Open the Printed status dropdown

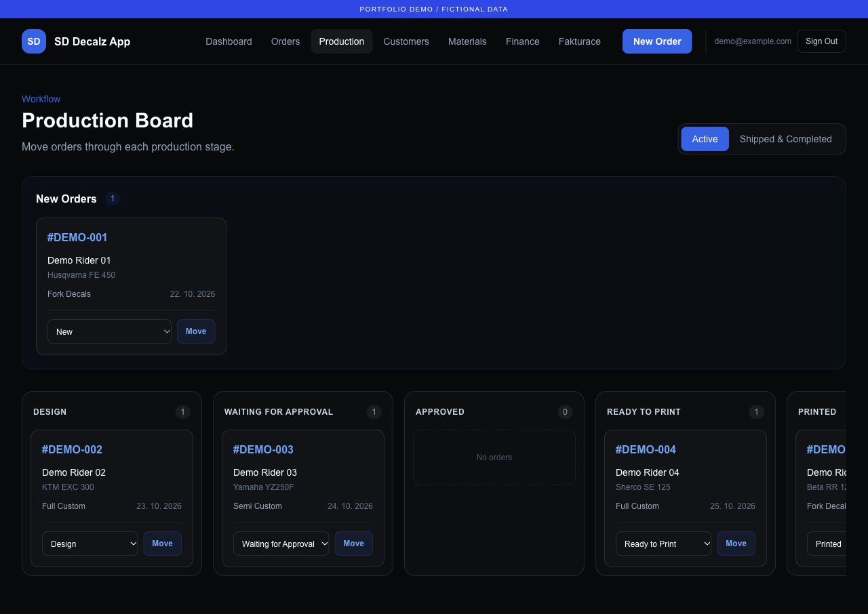click(827, 544)
